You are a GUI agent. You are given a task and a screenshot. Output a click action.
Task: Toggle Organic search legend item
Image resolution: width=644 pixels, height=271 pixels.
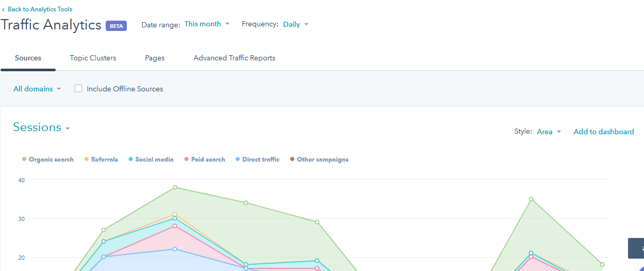(x=47, y=160)
